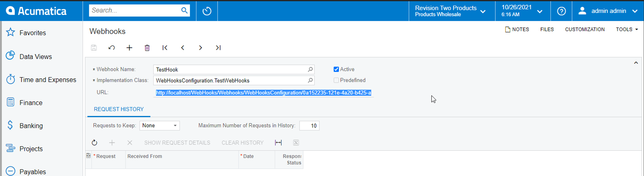Click Show Request Details

(x=177, y=143)
